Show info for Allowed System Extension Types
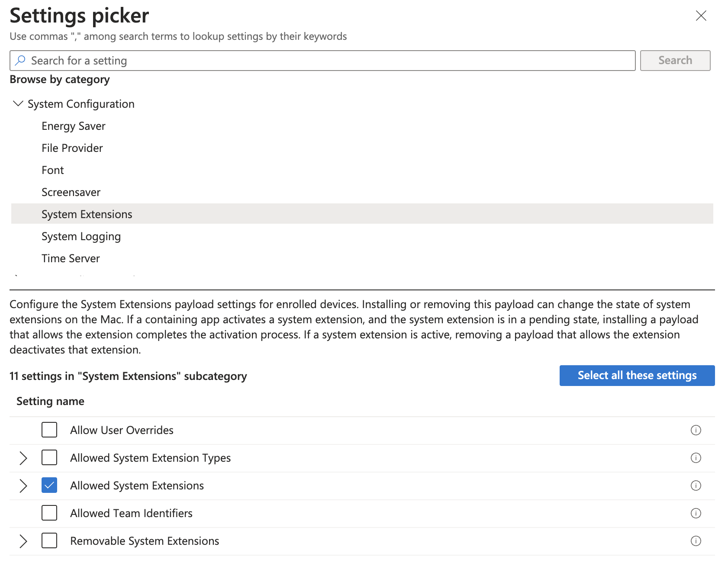The height and width of the screenshot is (566, 728). pos(696,458)
